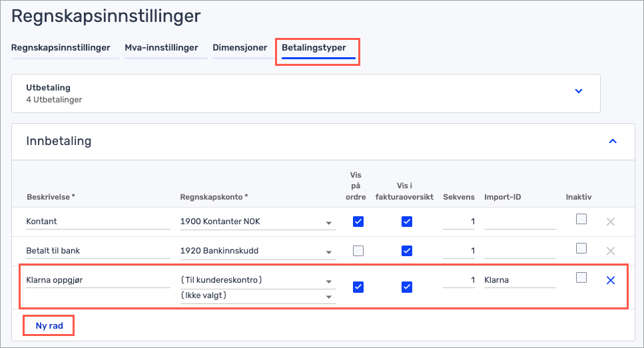This screenshot has width=644, height=348.
Task: Mark Kontant as Inaktiv
Action: (581, 219)
